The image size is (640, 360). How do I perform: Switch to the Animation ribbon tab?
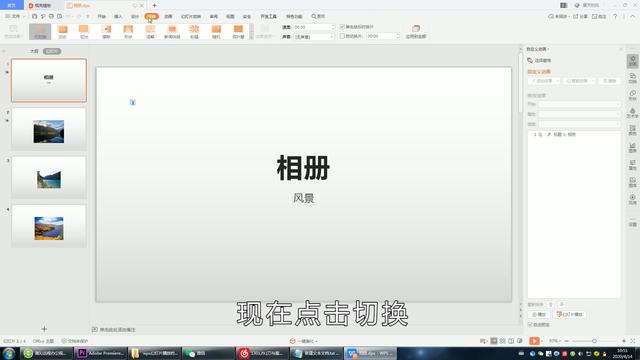click(x=168, y=16)
